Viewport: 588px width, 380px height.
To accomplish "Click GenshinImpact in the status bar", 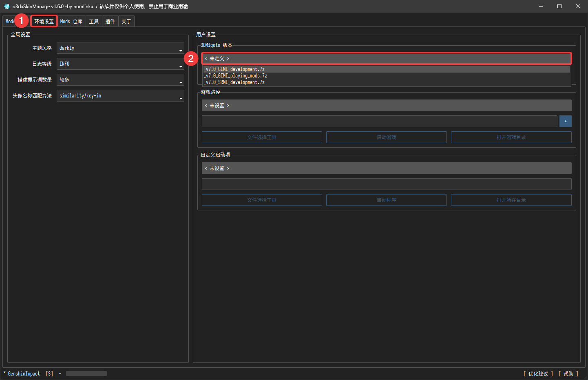I will [24, 374].
